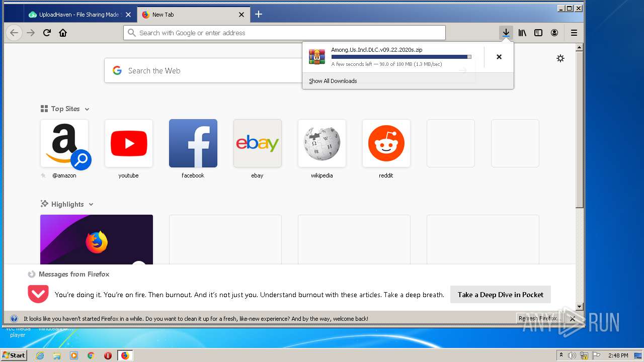Click Take a Deep Dive in Pocket
This screenshot has height=362, width=644.
click(x=501, y=295)
